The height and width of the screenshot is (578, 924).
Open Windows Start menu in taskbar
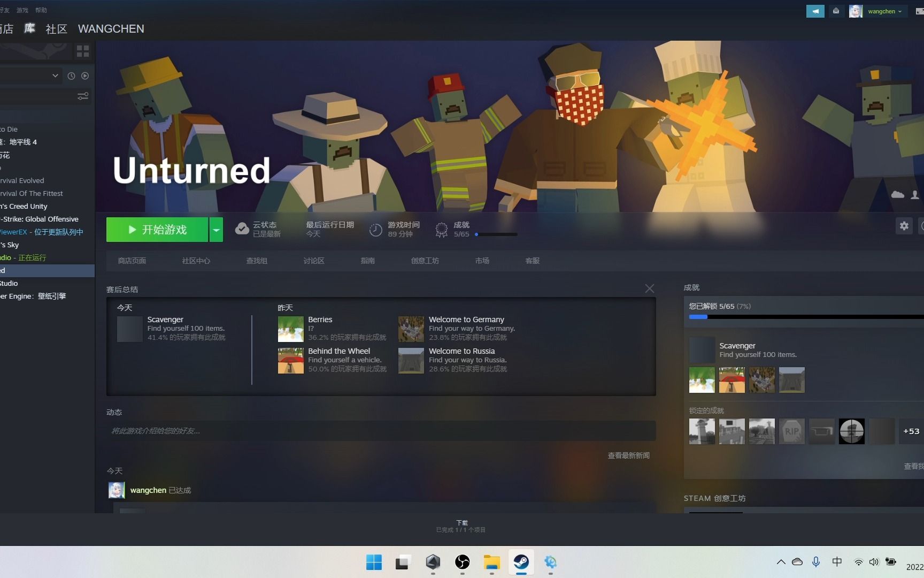pyautogui.click(x=374, y=562)
